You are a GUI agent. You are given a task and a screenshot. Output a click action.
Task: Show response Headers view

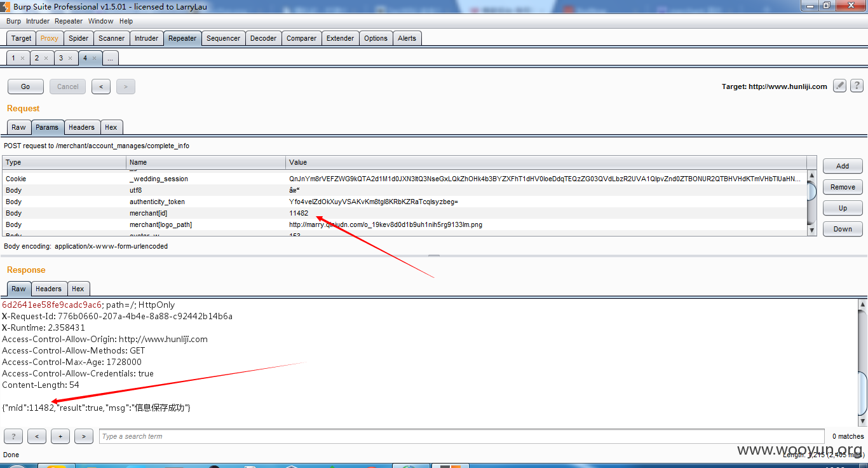(48, 289)
